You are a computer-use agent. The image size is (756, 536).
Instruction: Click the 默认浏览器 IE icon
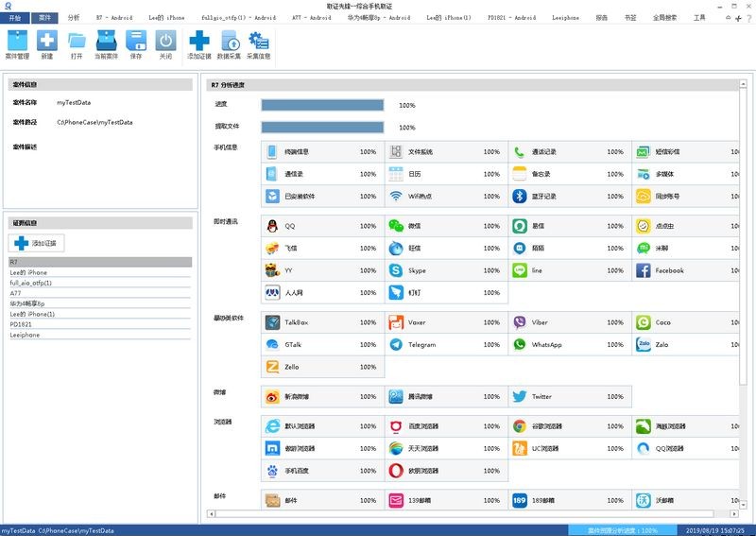click(272, 426)
